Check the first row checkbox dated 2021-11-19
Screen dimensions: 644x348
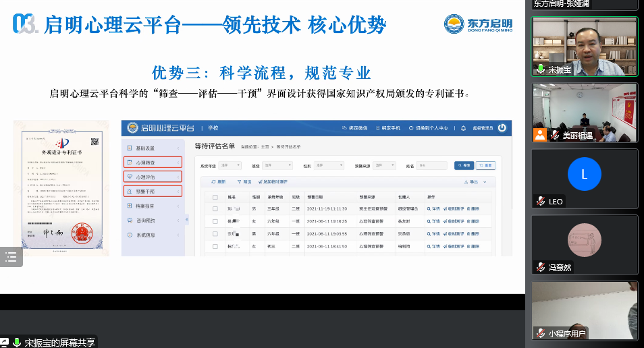point(215,209)
